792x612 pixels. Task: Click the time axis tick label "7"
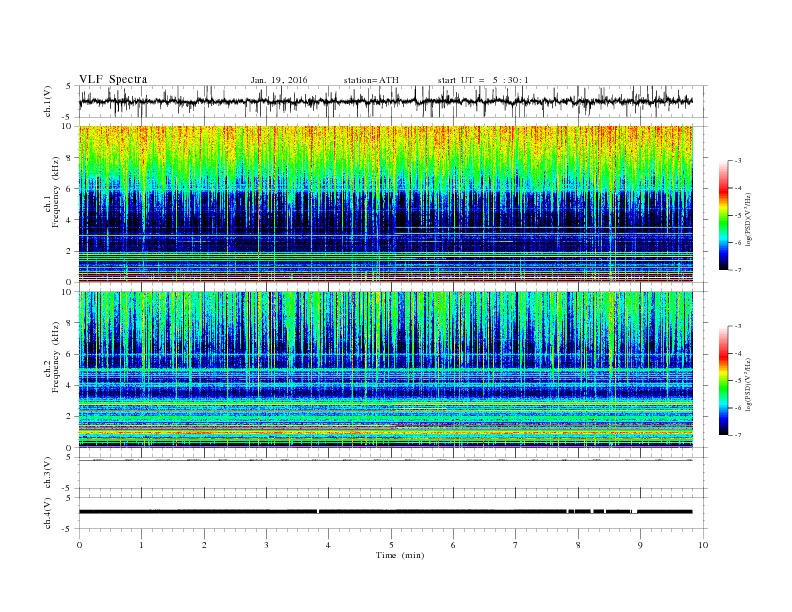pos(516,545)
